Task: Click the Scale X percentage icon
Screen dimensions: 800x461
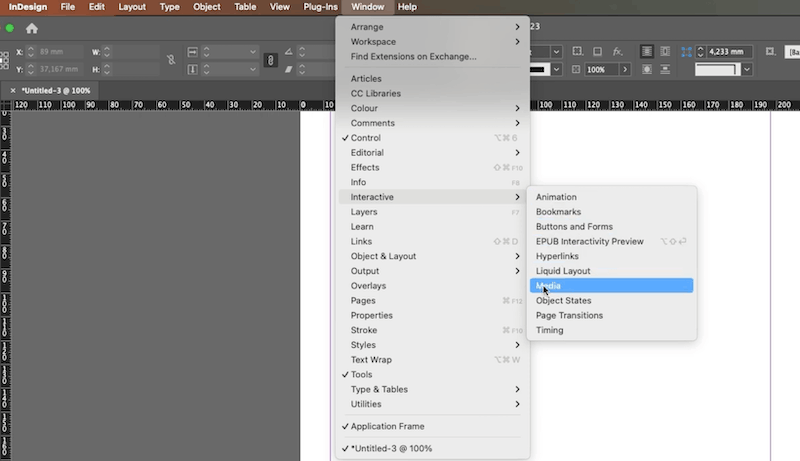Action: [x=192, y=52]
